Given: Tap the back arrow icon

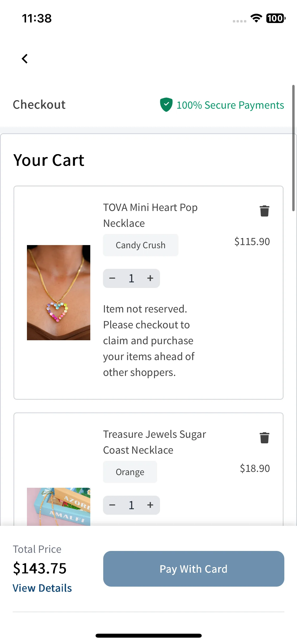Looking at the screenshot, I should pos(25,59).
